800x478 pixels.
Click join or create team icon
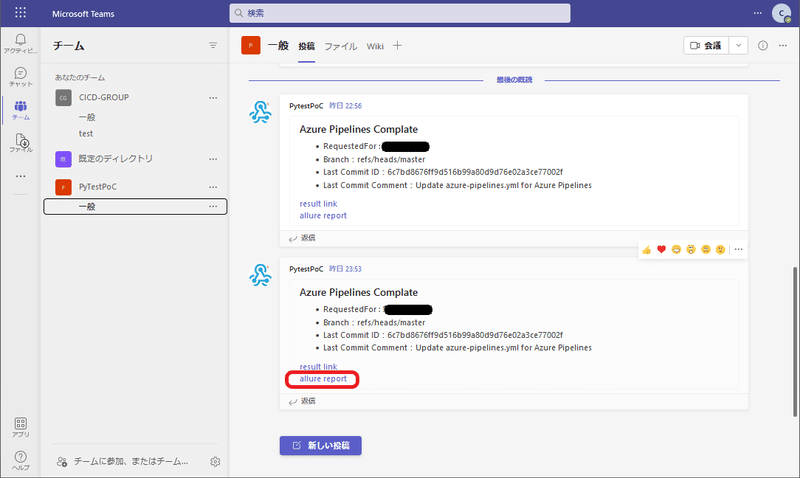[62, 462]
